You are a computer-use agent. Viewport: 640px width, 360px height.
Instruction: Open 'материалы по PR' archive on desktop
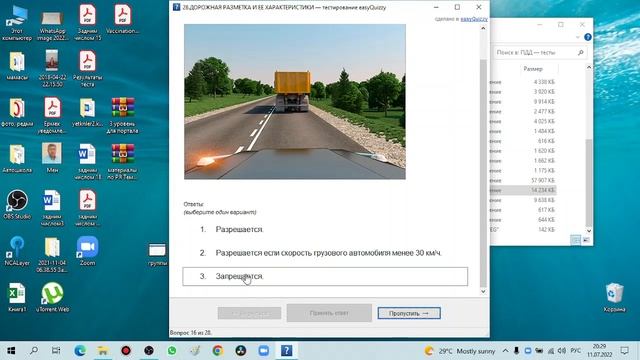pyautogui.click(x=122, y=162)
